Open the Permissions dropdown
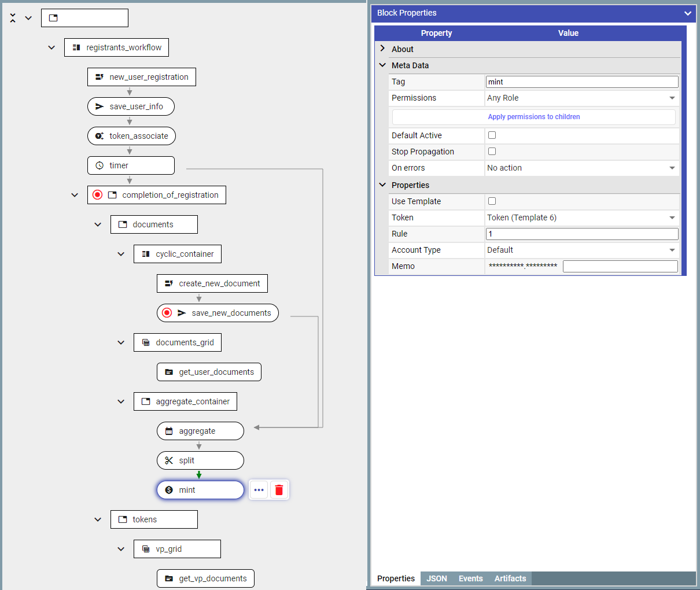The width and height of the screenshot is (700, 590). pos(581,98)
